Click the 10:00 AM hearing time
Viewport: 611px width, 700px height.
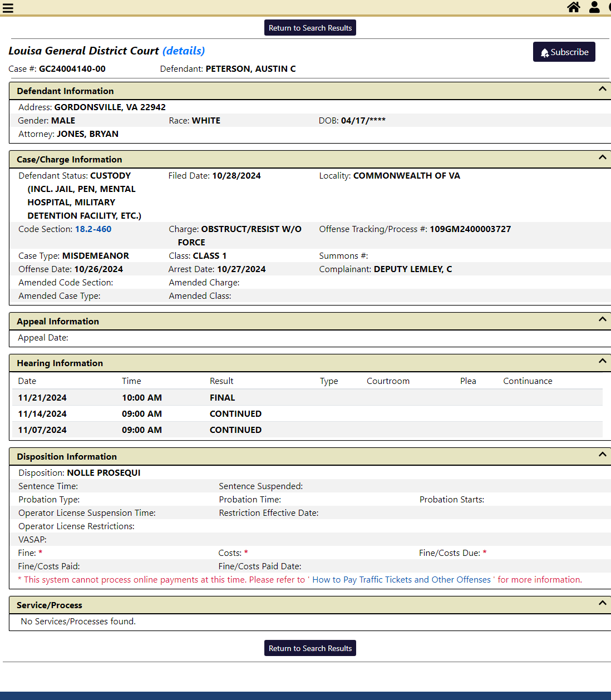(x=142, y=398)
